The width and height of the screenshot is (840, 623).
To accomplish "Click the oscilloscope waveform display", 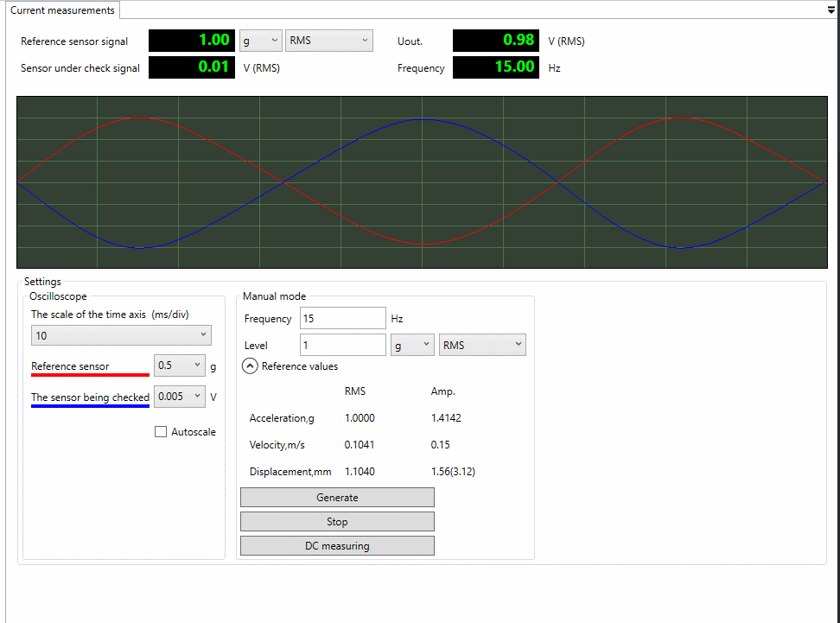I will click(422, 182).
